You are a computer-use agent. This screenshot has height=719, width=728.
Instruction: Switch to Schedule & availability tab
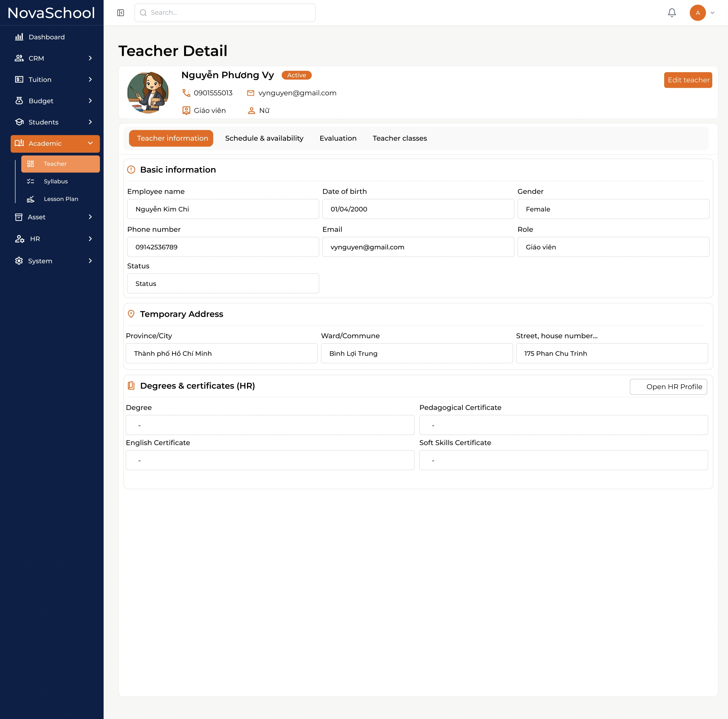point(264,138)
